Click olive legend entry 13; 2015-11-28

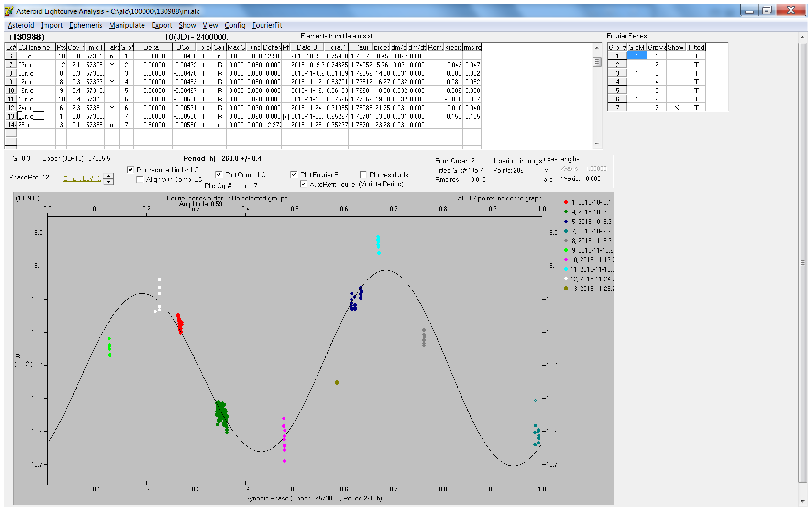[588, 289]
